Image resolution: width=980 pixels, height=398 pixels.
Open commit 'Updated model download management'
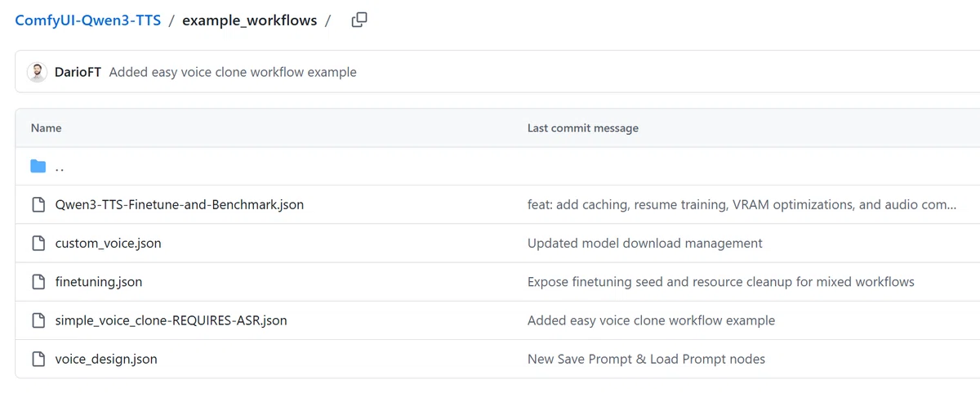[x=645, y=244]
